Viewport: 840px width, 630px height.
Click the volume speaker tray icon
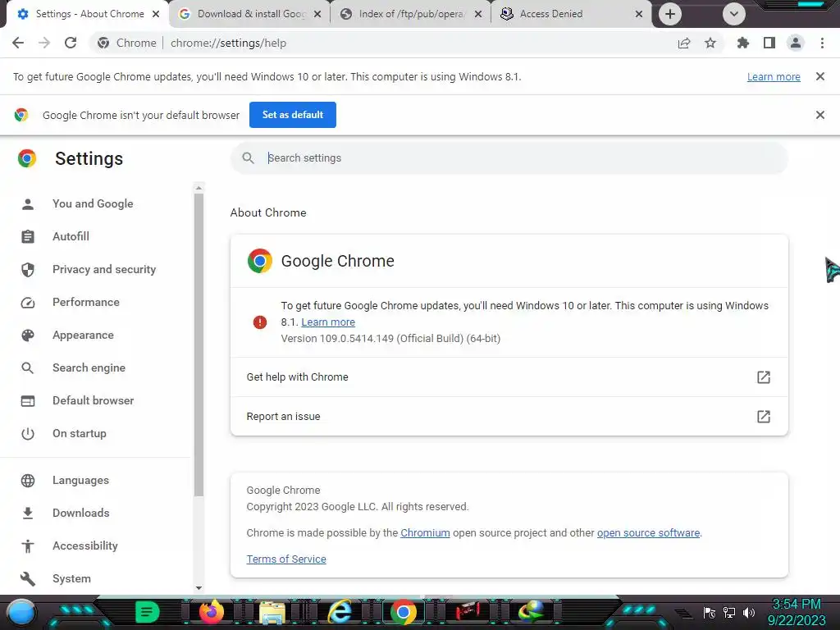[749, 612]
